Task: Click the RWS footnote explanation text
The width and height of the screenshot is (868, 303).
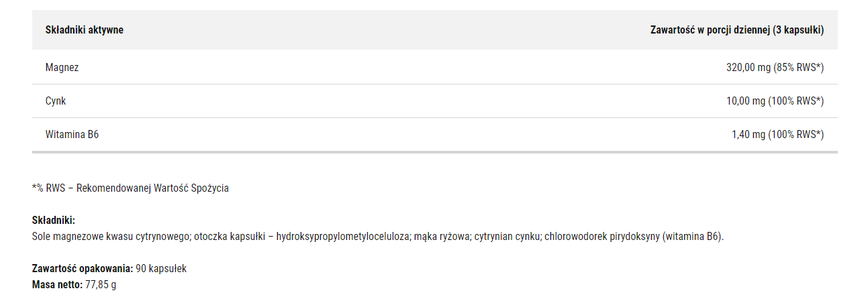Action: [130, 188]
